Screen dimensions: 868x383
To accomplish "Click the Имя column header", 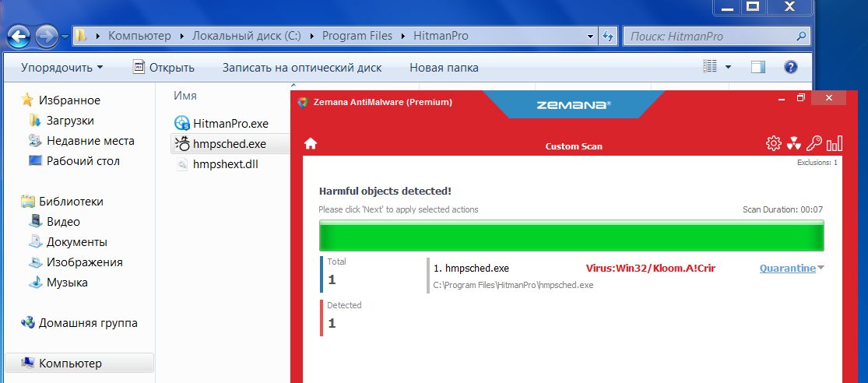I will (x=185, y=96).
